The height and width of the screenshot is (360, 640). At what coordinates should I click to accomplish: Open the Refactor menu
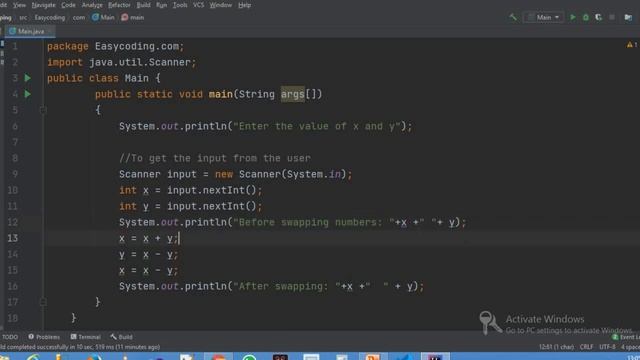[119, 5]
